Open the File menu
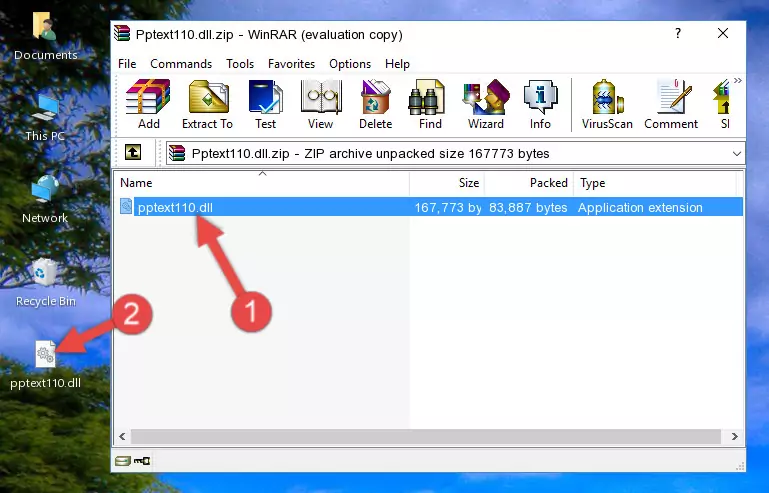Image resolution: width=769 pixels, height=493 pixels. click(x=127, y=64)
